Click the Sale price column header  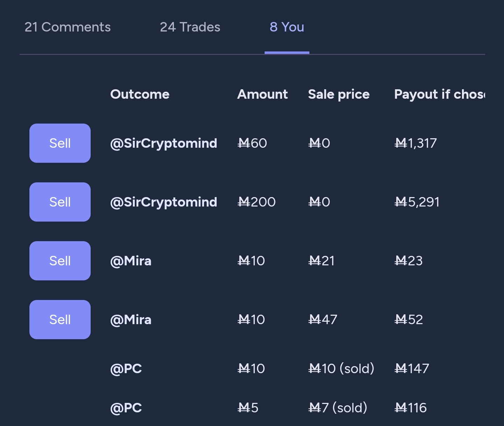tap(338, 94)
